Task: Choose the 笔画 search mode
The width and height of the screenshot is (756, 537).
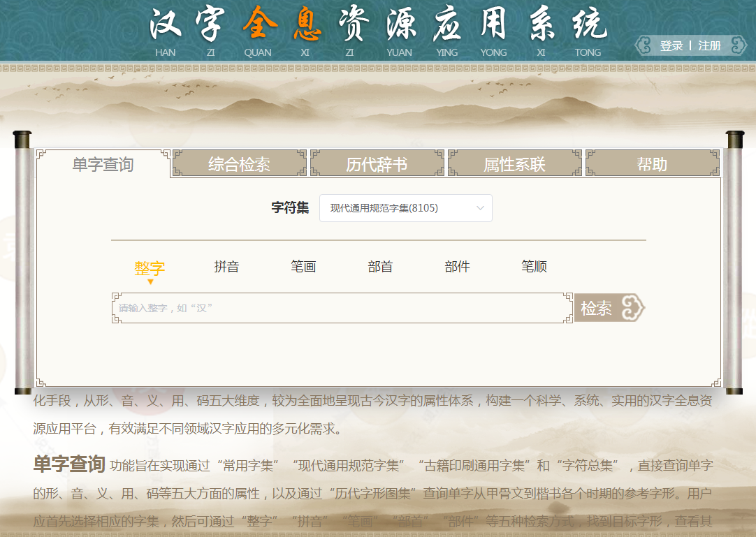Action: [x=303, y=266]
